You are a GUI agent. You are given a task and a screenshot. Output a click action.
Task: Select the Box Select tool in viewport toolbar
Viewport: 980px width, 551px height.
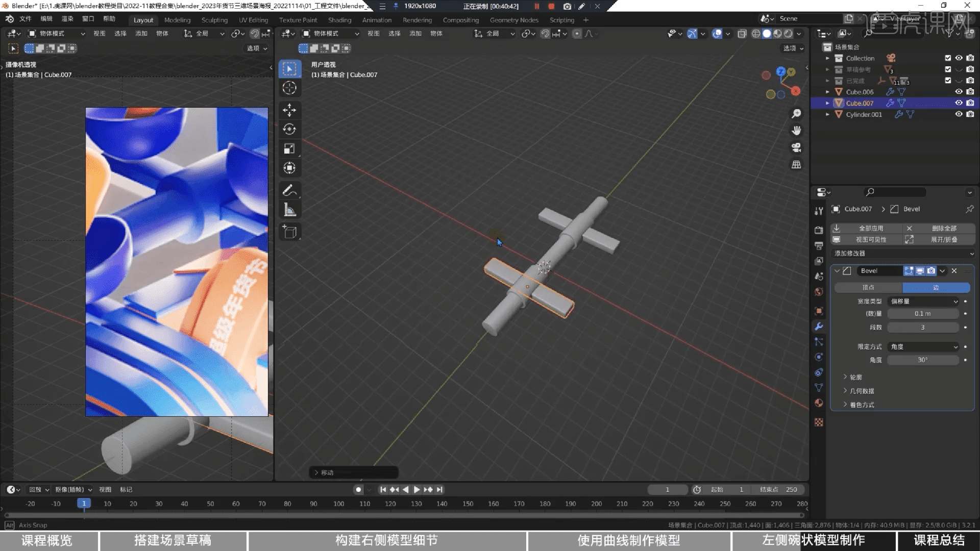(x=289, y=69)
